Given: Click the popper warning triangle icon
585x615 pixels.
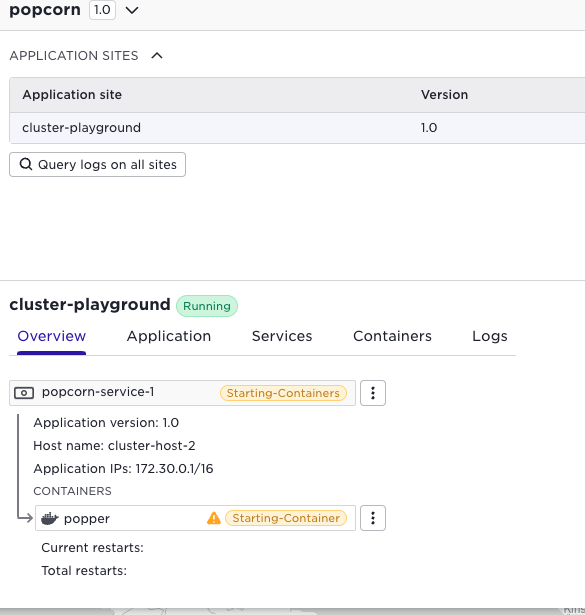Looking at the screenshot, I should pyautogui.click(x=214, y=518).
